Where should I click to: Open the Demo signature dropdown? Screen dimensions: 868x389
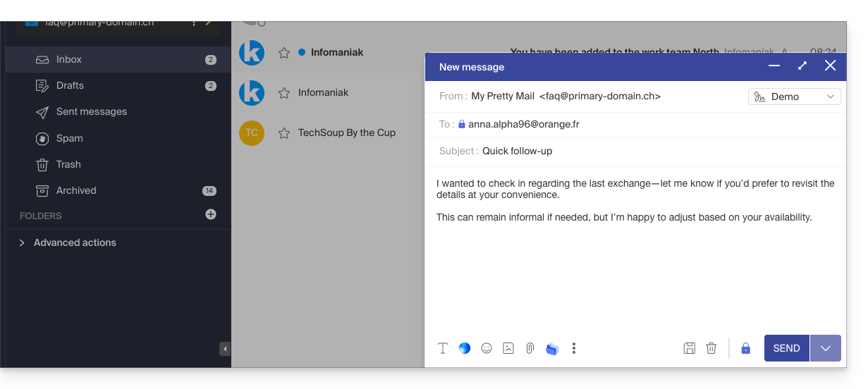(x=794, y=97)
